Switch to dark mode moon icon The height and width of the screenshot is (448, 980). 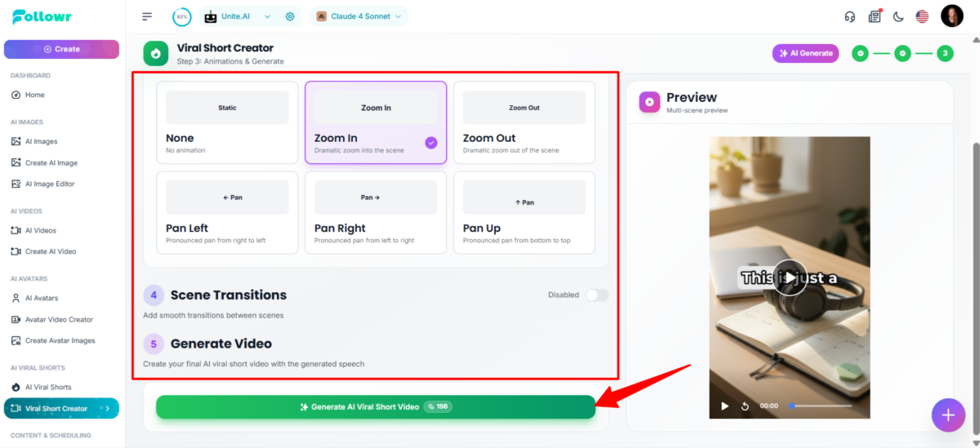pos(898,16)
